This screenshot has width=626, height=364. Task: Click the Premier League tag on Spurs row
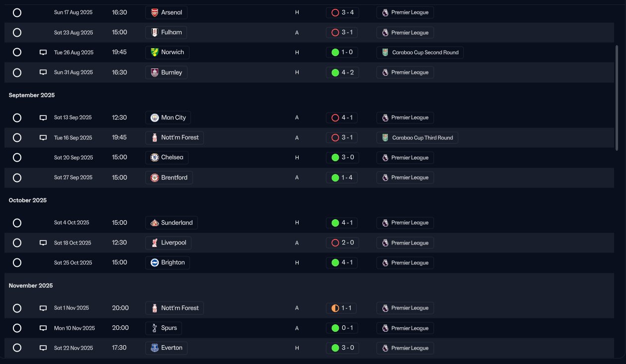(x=410, y=328)
